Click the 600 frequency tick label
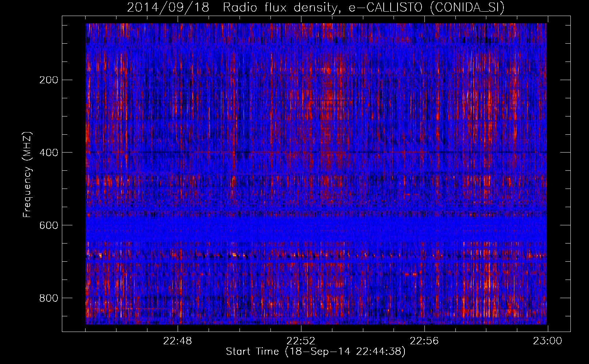This screenshot has width=589, height=364. [x=48, y=225]
